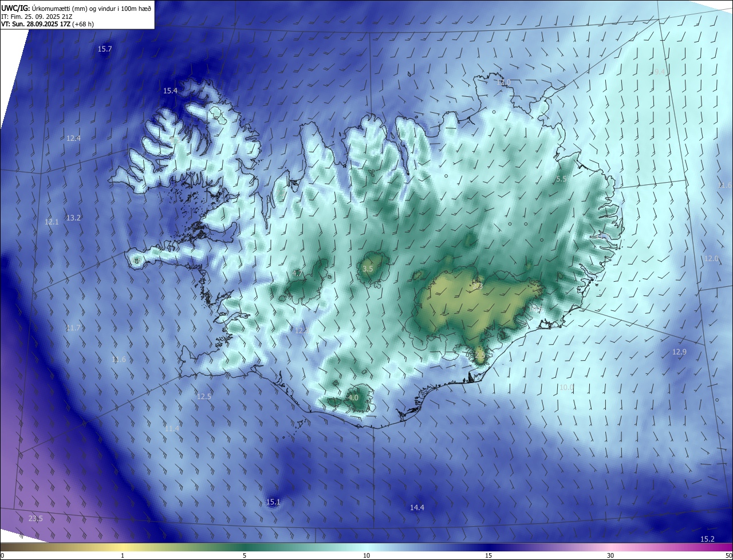Click the 12.1 value label
Viewport: 733px width, 560px height.
pyautogui.click(x=52, y=222)
